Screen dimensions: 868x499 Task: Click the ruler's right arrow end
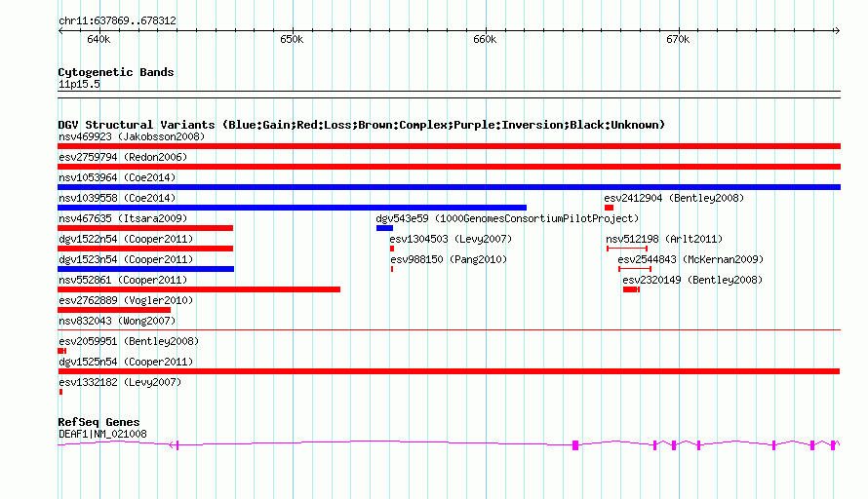pos(837,30)
